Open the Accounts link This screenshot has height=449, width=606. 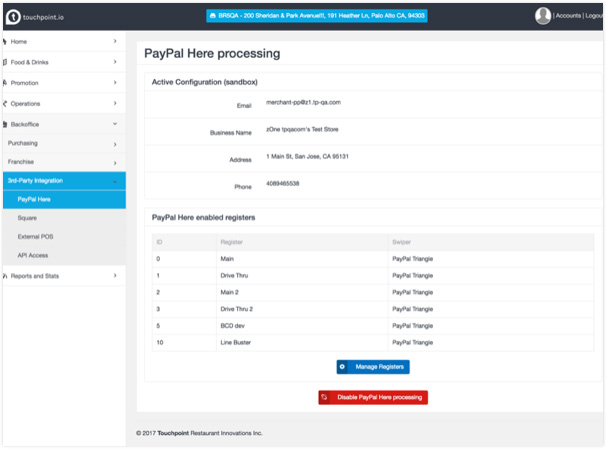click(568, 16)
